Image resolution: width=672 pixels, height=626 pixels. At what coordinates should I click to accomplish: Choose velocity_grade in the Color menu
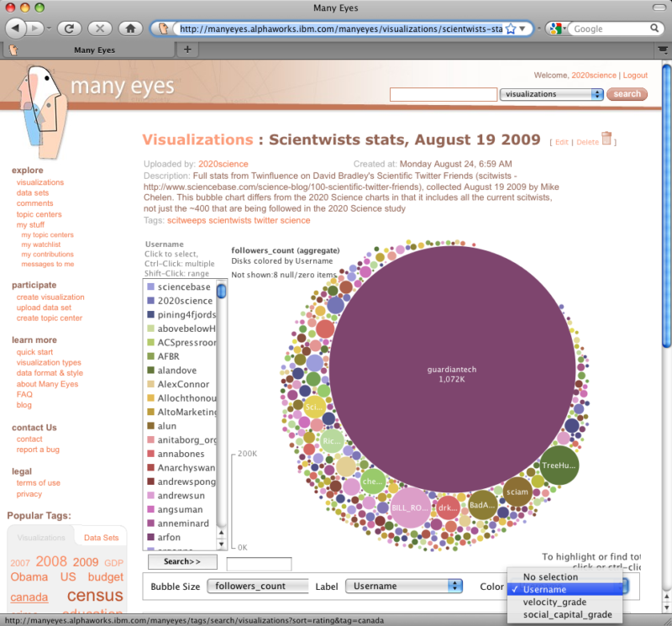564,602
